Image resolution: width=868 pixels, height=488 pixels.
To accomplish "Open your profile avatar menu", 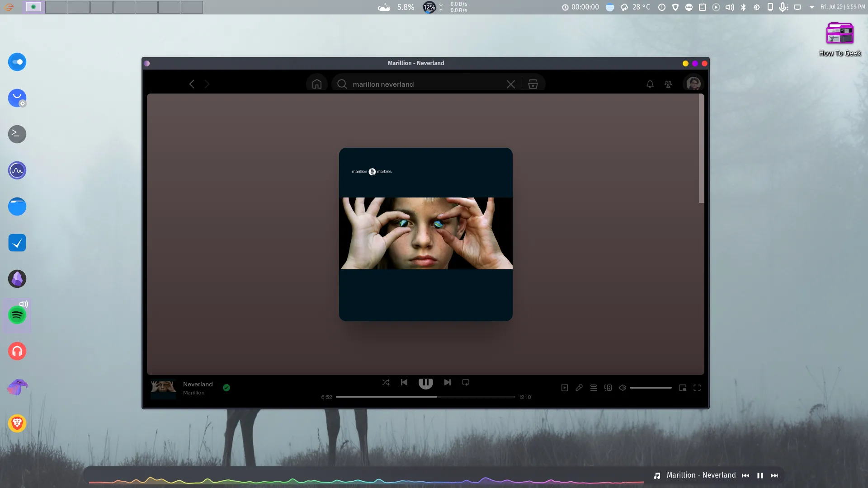I will 693,84.
